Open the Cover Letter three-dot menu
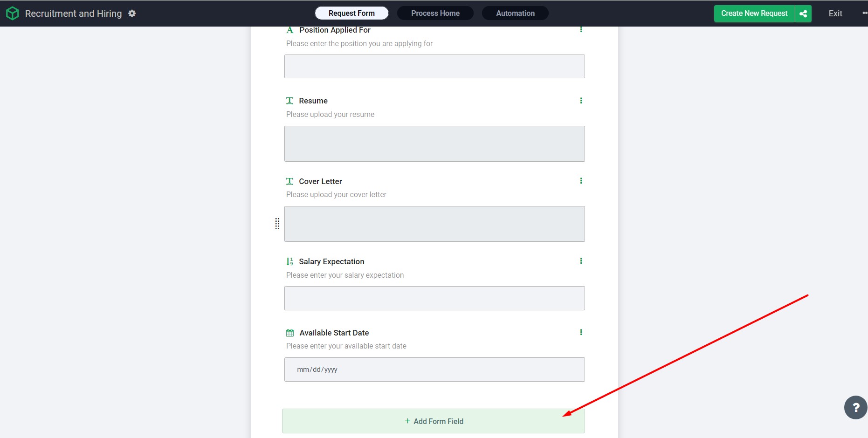The width and height of the screenshot is (868, 438). (x=581, y=181)
